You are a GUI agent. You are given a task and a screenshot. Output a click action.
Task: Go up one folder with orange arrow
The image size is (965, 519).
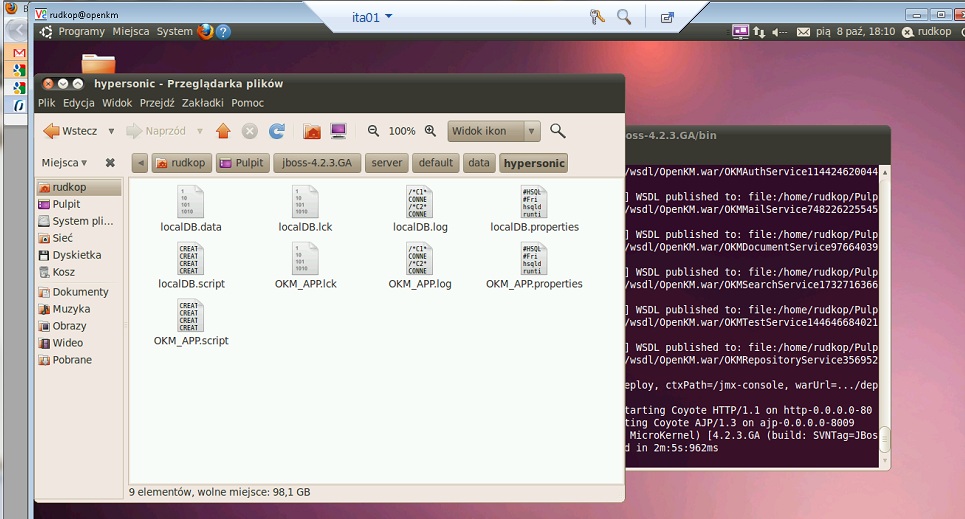223,131
